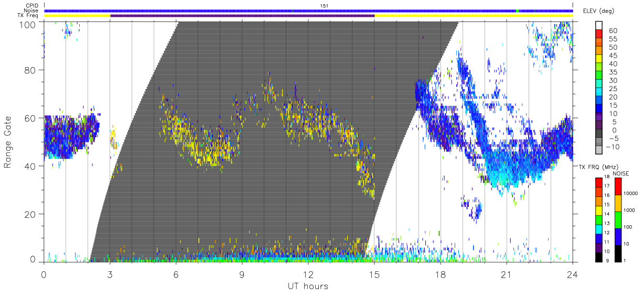Pick the green 30–35 degree ELEV swatch
This screenshot has width=644, height=297.
tap(599, 76)
